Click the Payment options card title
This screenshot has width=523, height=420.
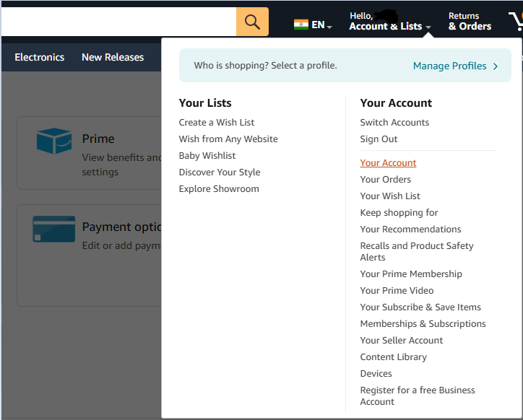coord(121,227)
